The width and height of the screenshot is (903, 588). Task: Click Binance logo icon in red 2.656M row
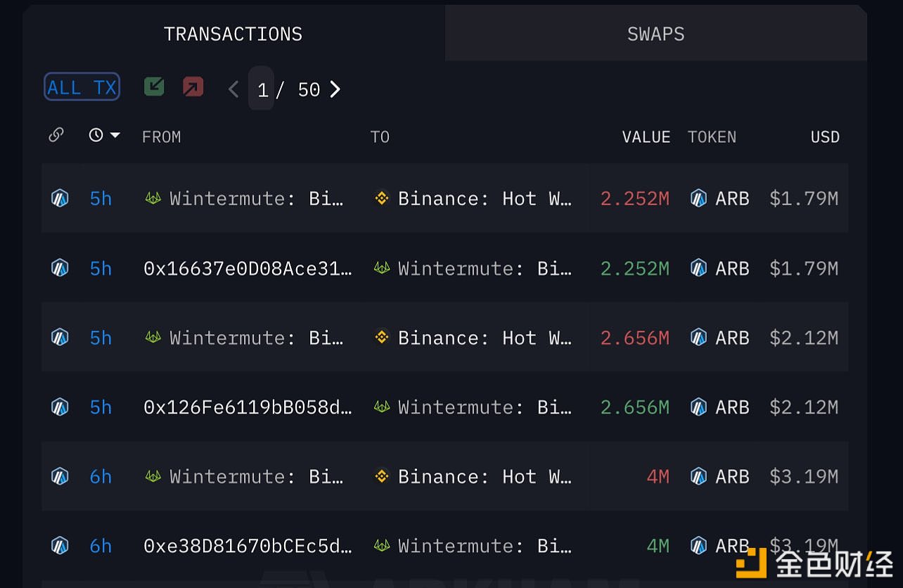point(381,338)
